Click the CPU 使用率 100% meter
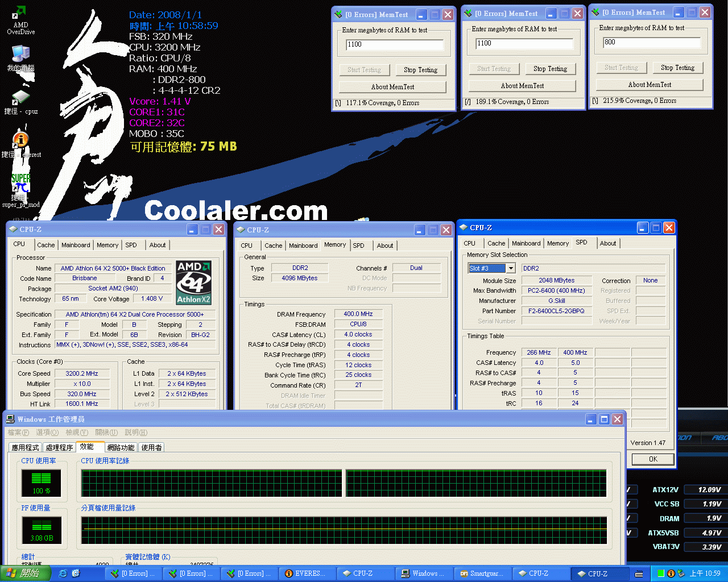The height and width of the screenshot is (582, 728). (x=41, y=483)
